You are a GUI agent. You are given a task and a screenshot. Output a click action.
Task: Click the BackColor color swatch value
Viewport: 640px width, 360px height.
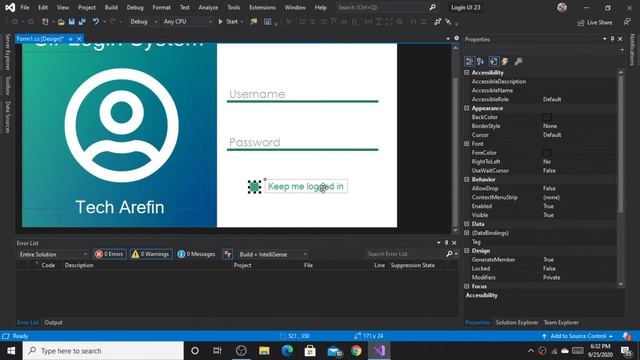point(547,117)
